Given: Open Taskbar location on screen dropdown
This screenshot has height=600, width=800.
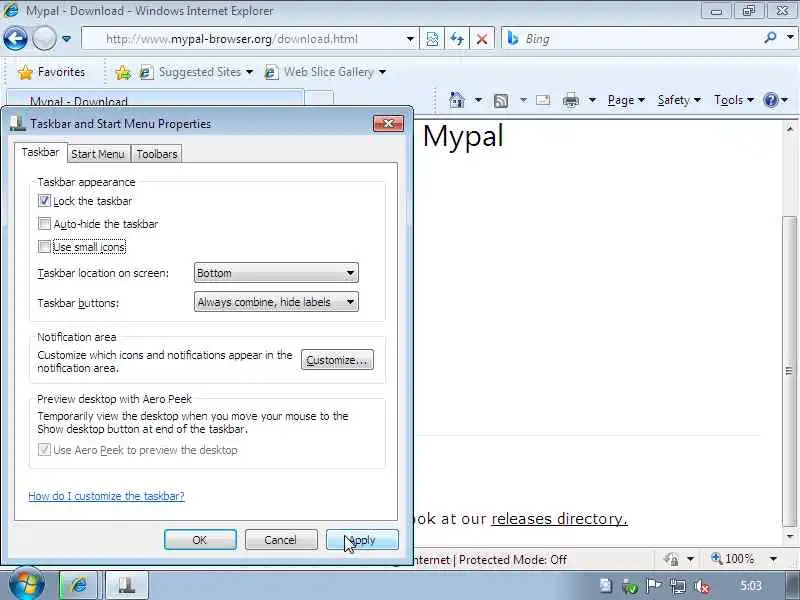Looking at the screenshot, I should [276, 273].
